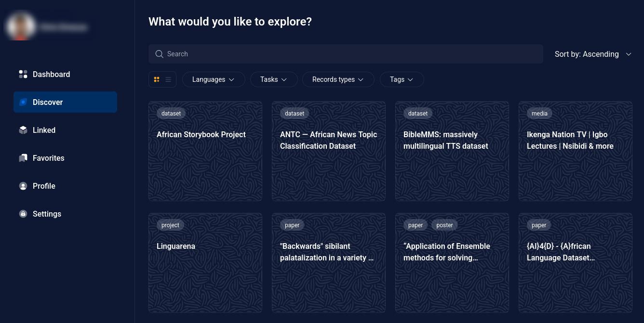Viewport: 644px width, 323px height.
Task: Select the Profile person icon
Action: pos(23,186)
